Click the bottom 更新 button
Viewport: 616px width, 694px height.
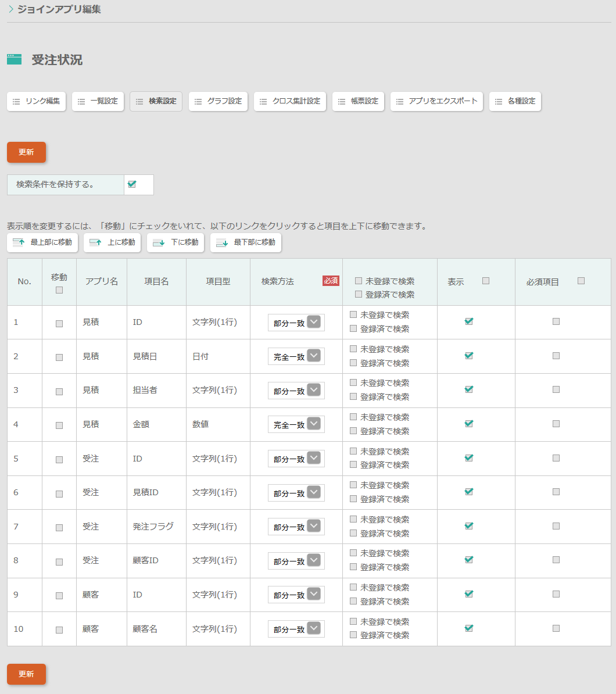coord(26,674)
